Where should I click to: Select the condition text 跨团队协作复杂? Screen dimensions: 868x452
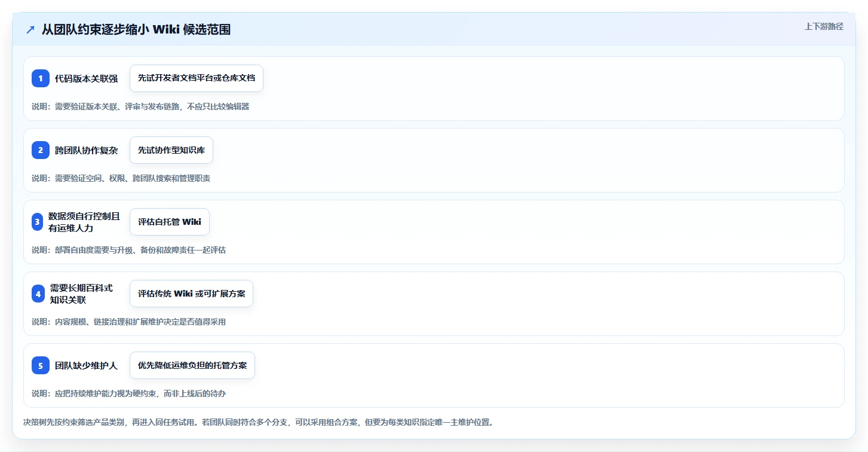pos(86,150)
